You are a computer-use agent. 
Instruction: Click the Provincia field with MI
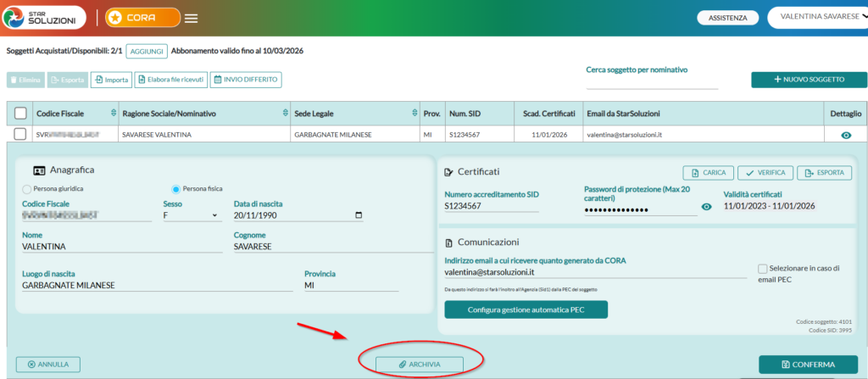coord(352,285)
